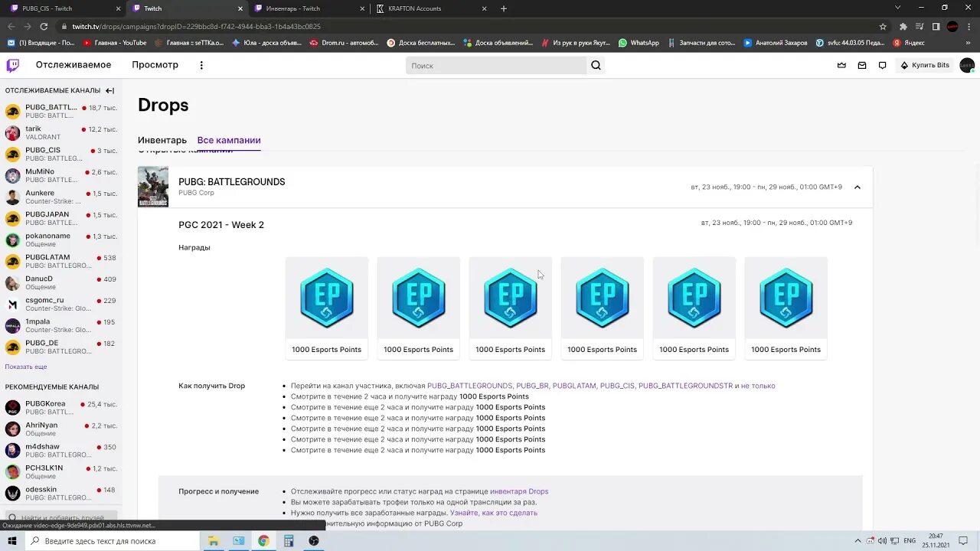Reload the page
Image resolution: width=980 pixels, height=551 pixels.
tap(44, 26)
